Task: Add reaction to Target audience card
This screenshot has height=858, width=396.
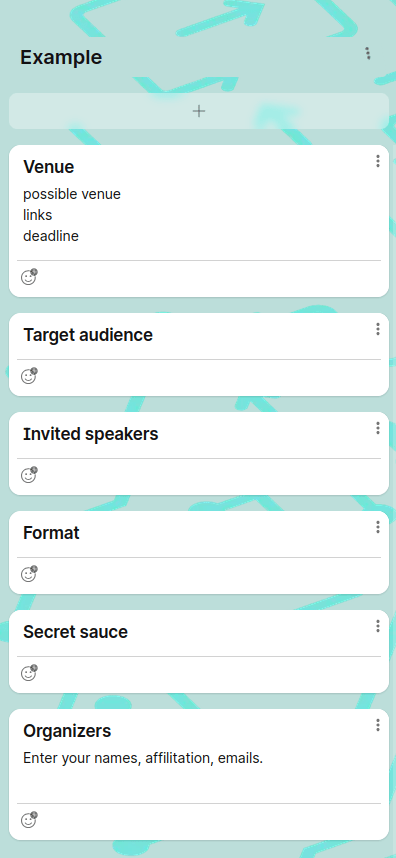Action: [x=29, y=376]
